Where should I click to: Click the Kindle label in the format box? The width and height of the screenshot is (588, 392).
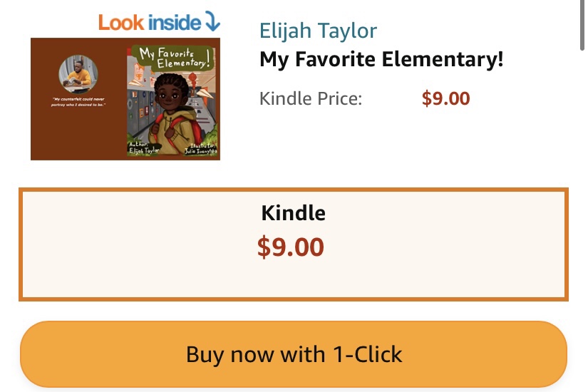click(x=293, y=212)
